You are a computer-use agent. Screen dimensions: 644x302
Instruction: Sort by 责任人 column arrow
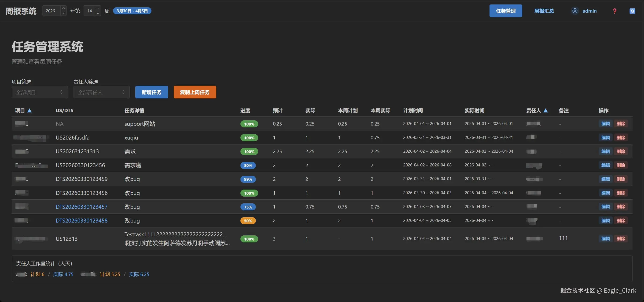pyautogui.click(x=545, y=111)
